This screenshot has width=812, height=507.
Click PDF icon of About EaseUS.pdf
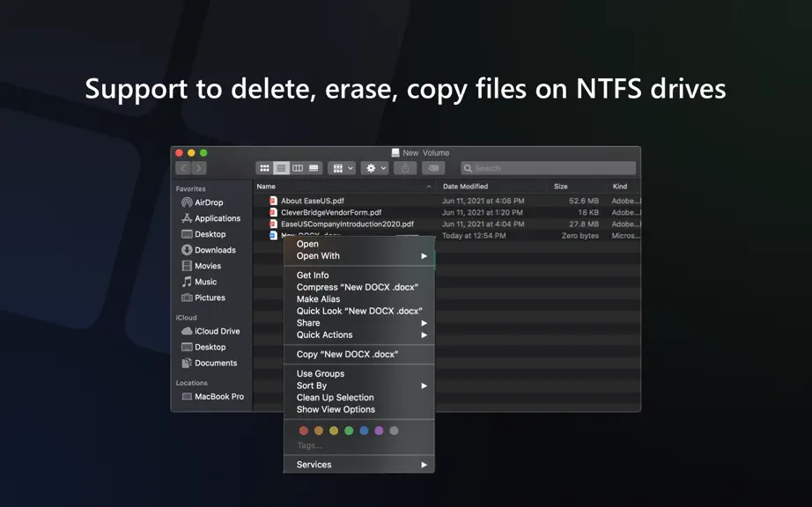(273, 201)
